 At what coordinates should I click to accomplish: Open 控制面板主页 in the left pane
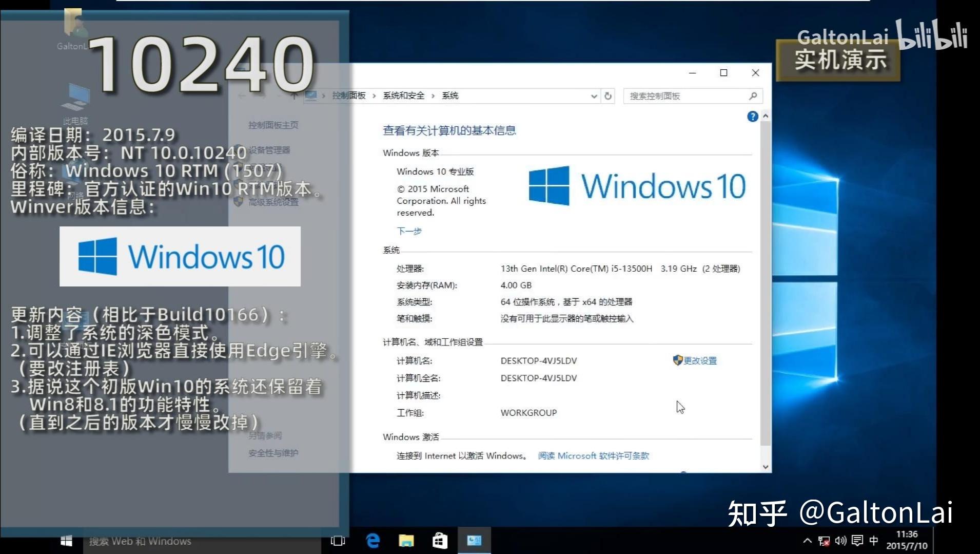[x=273, y=125]
